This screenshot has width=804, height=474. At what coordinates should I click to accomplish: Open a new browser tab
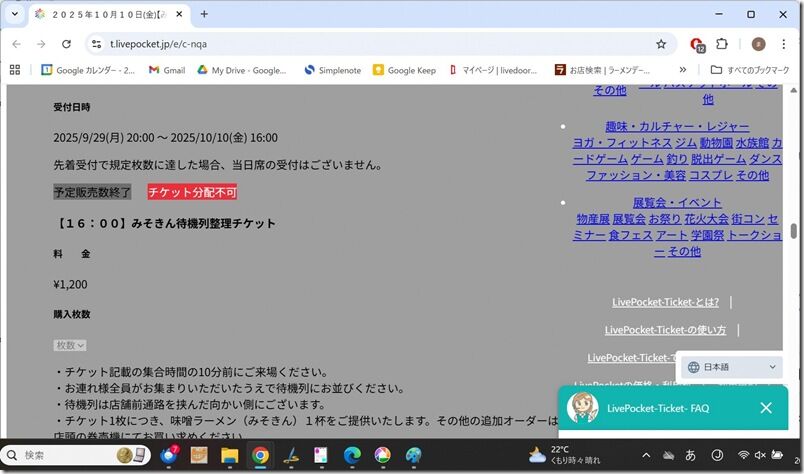coord(204,14)
